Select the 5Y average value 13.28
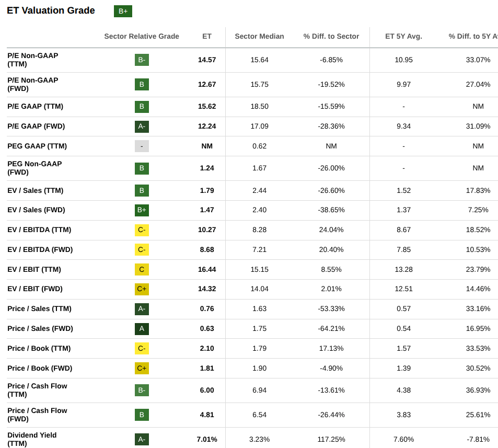This screenshot has height=448, width=498. point(403,269)
